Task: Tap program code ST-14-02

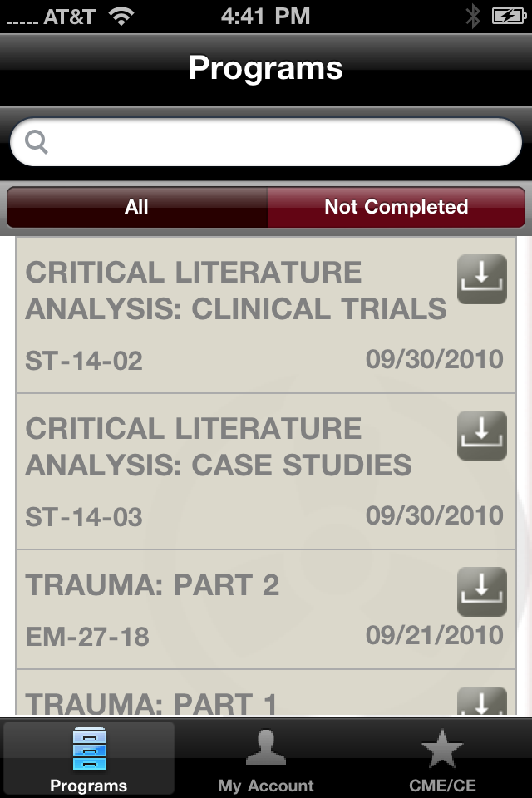Action: 84,361
